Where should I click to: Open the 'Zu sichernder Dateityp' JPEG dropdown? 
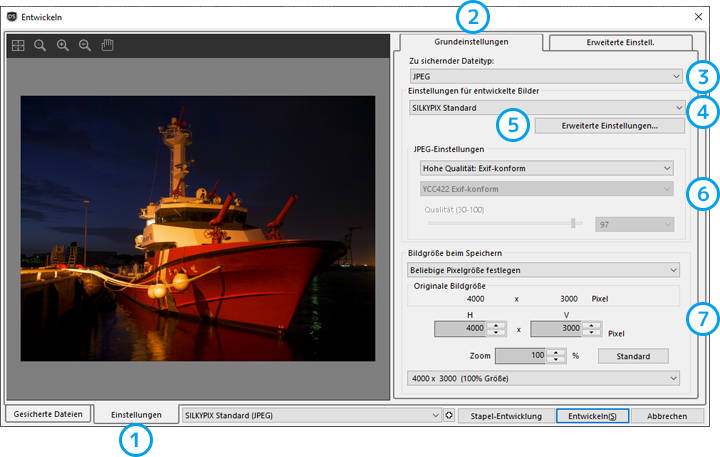point(546,75)
